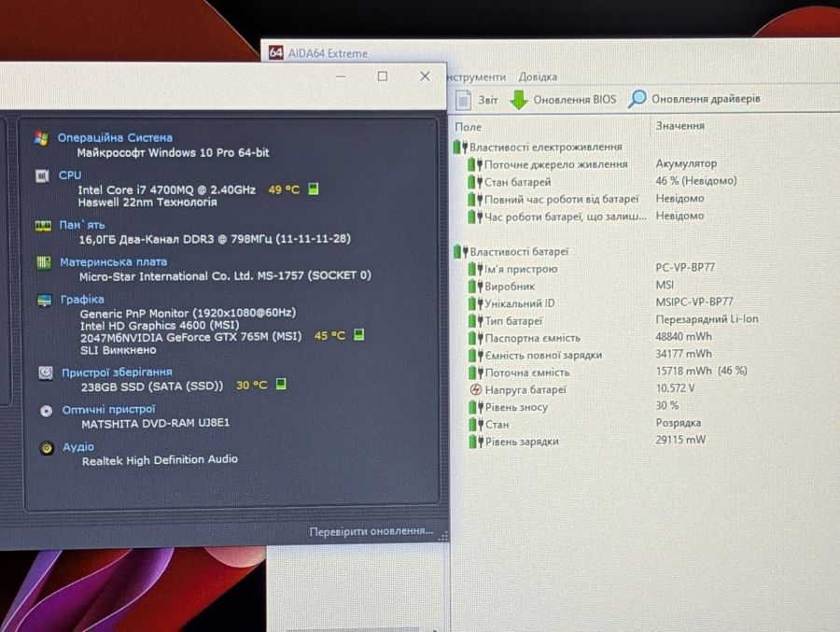Open the Материнська плата section link

point(114,262)
